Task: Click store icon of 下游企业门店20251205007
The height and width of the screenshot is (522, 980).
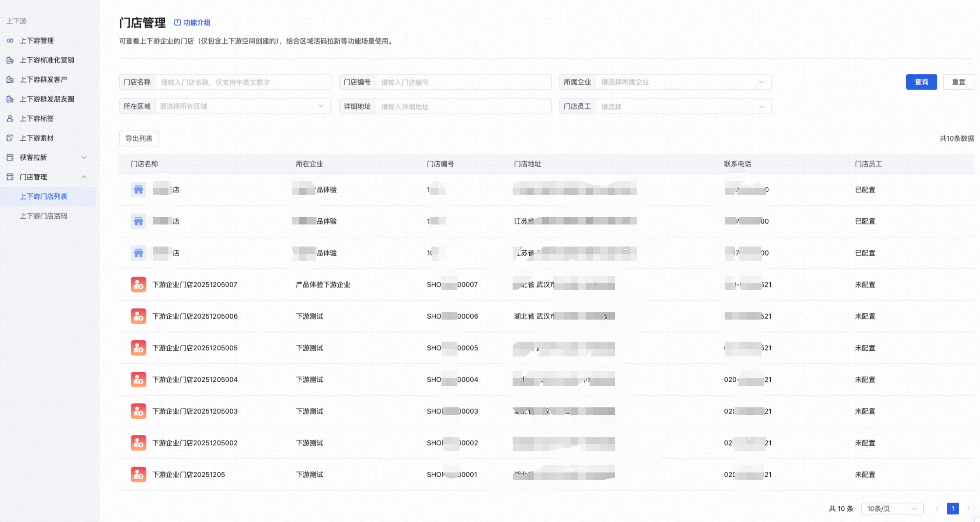Action: (x=138, y=284)
